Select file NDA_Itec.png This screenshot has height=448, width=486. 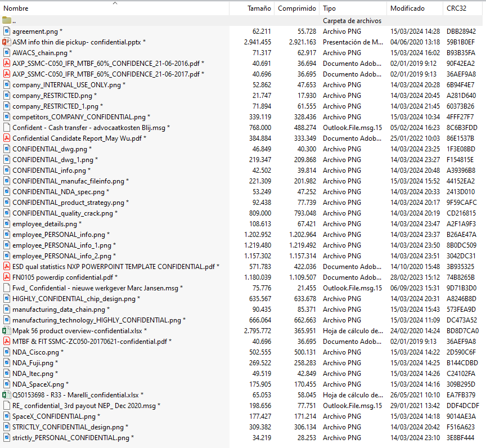(x=33, y=374)
